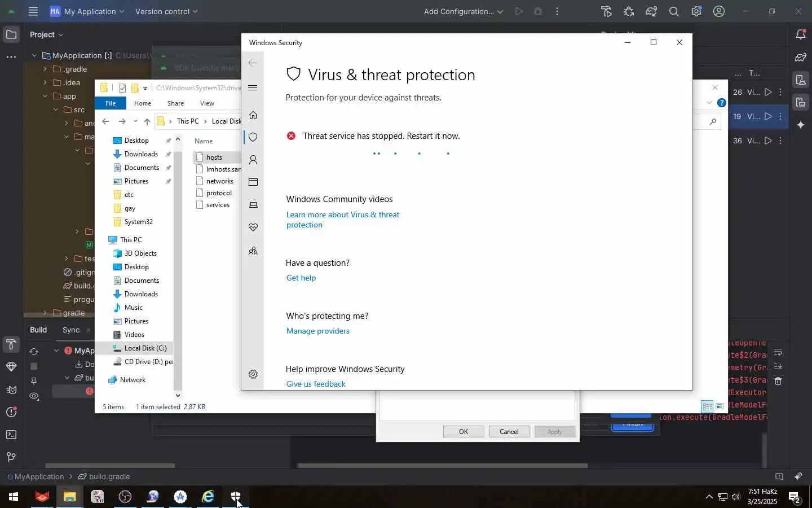Image resolution: width=812 pixels, height=508 pixels.
Task: Click Get help link
Action: (x=301, y=278)
